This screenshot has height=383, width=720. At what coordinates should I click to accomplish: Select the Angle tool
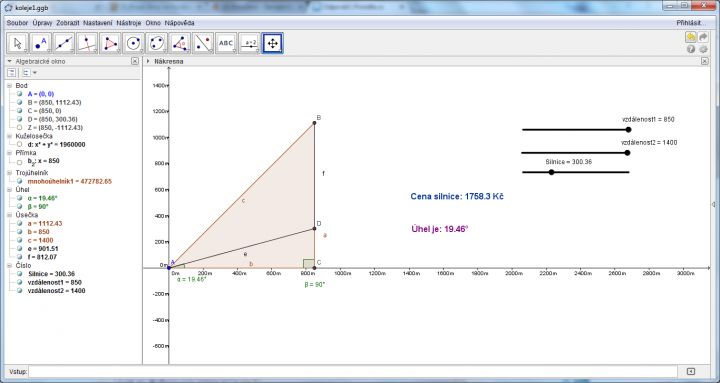click(x=180, y=43)
